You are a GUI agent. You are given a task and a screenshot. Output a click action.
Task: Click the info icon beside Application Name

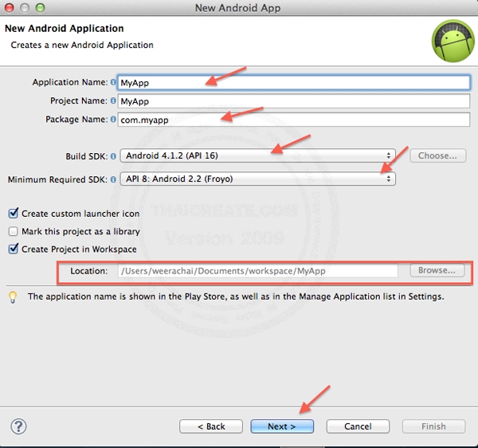[113, 82]
